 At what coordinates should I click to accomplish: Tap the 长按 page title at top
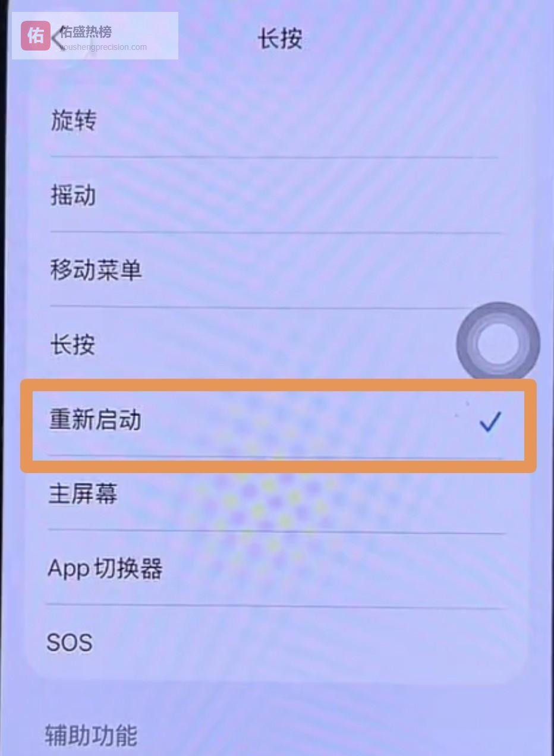coord(280,39)
